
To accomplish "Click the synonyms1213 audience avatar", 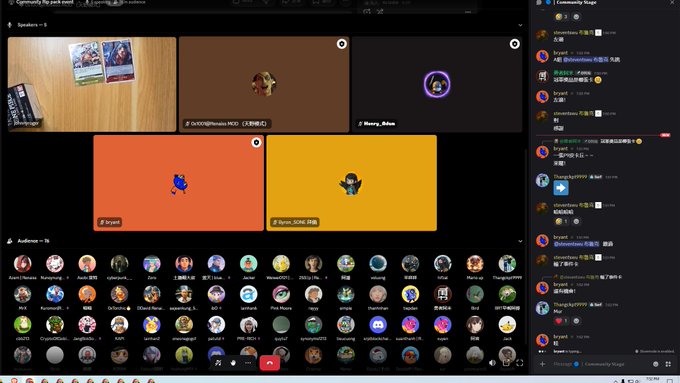I will click(313, 325).
